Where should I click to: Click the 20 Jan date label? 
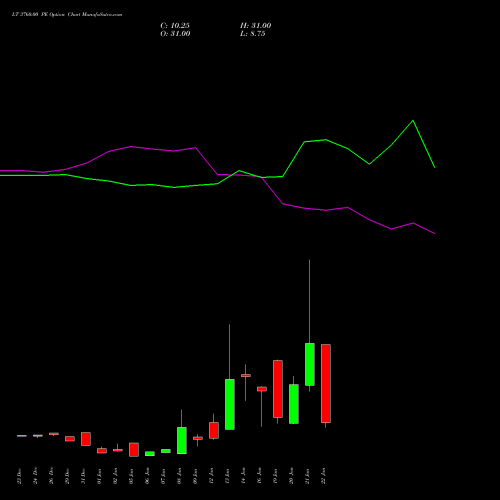(291, 476)
